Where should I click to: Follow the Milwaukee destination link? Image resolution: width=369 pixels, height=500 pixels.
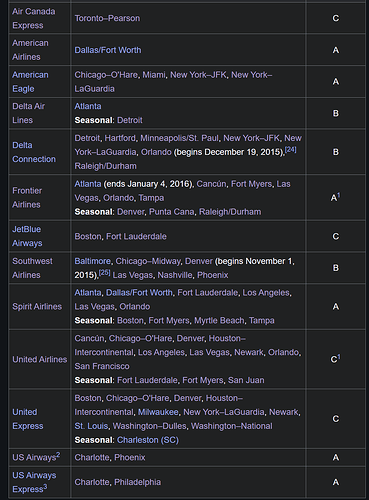pos(158,412)
